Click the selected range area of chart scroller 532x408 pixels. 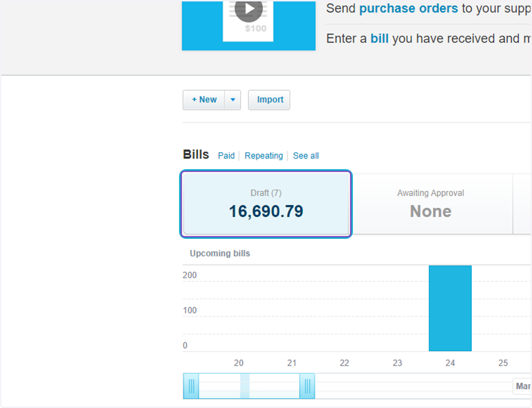point(249,386)
